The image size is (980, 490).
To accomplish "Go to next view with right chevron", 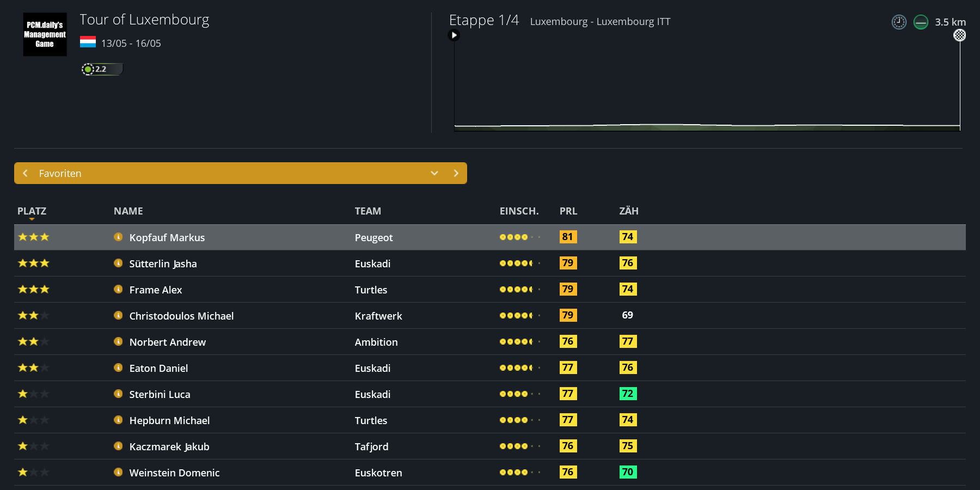I will pos(456,173).
